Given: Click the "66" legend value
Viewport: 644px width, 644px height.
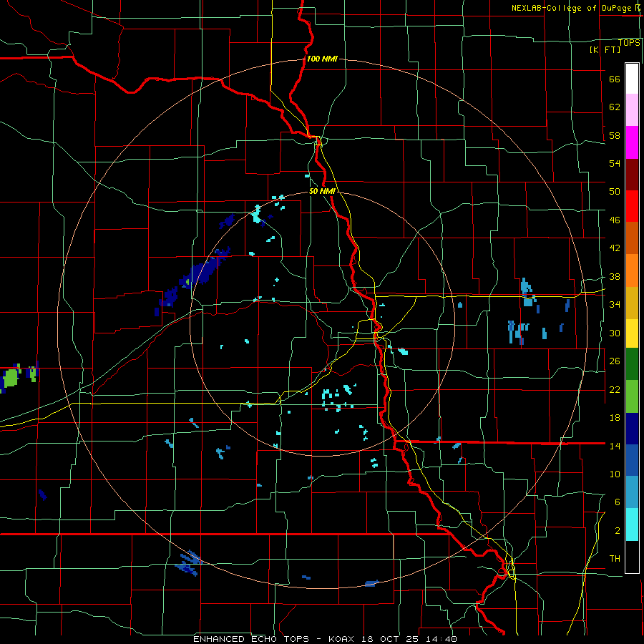Looking at the screenshot, I should click(x=615, y=79).
